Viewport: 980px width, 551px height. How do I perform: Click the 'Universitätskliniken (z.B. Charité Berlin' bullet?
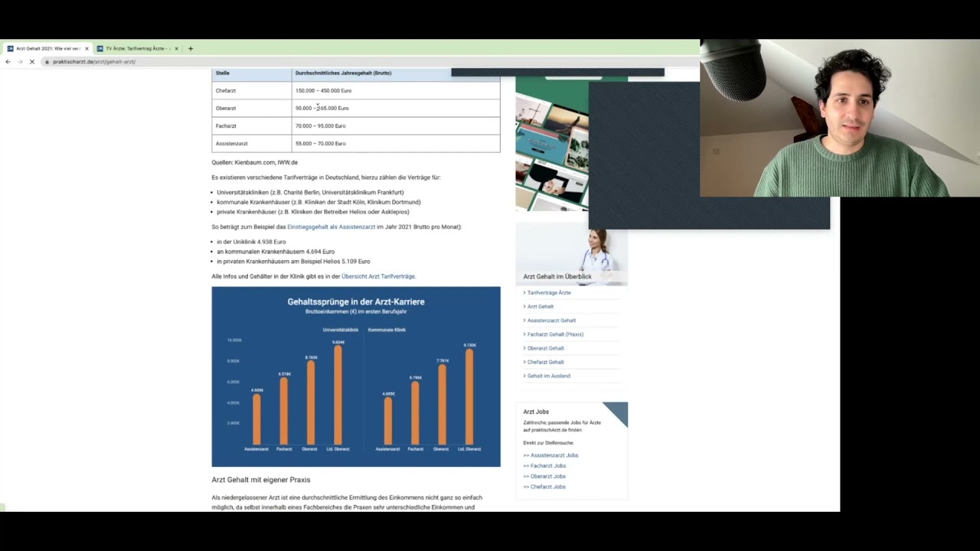click(310, 193)
